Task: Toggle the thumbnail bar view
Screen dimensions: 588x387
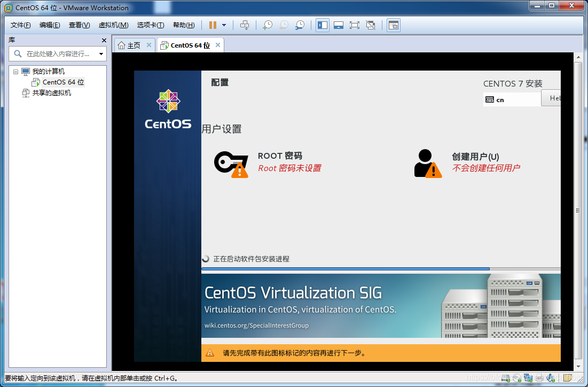Action: pos(339,25)
